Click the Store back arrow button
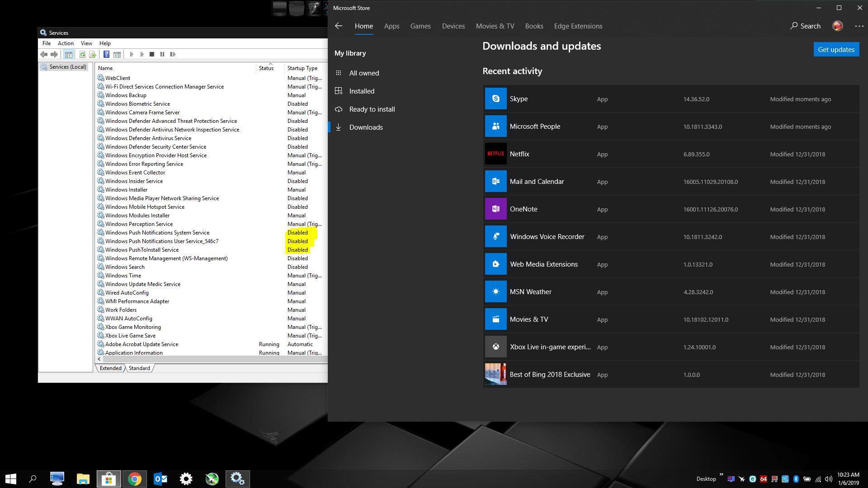Viewport: 868px width, 488px height. pos(339,26)
